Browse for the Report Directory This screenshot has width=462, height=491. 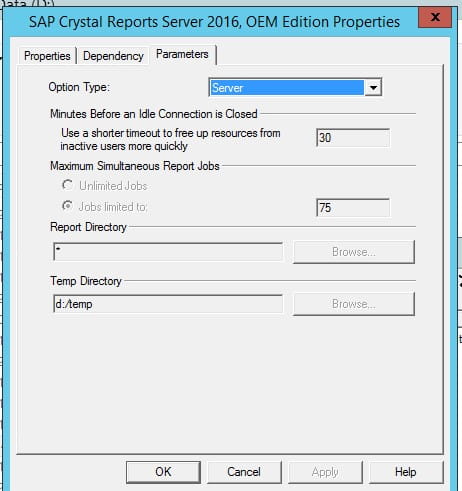coord(354,252)
